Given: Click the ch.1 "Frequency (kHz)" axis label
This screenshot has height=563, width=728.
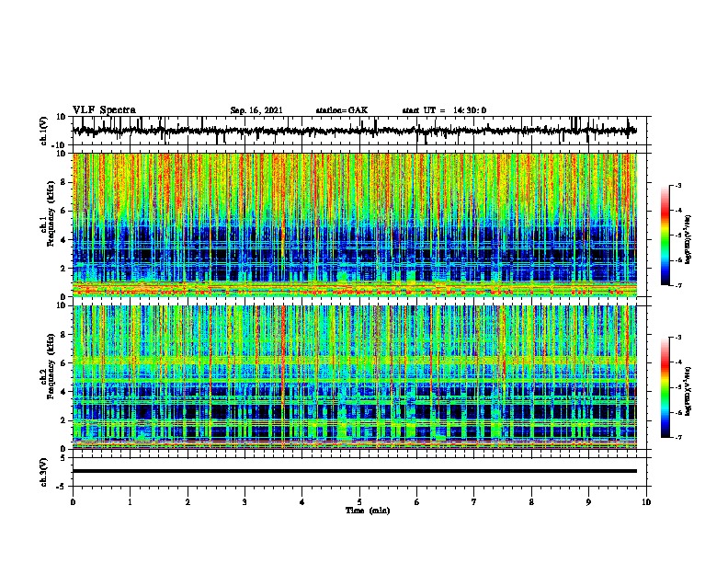Looking at the screenshot, I should [51, 213].
